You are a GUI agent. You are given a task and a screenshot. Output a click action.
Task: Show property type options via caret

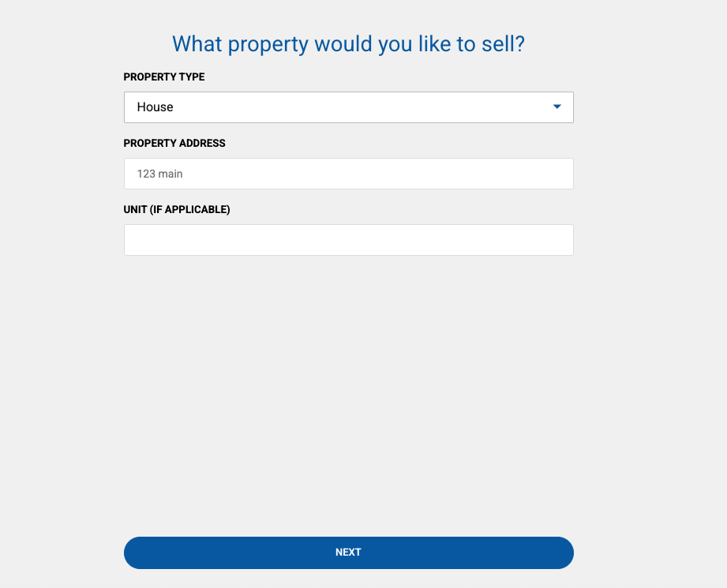coord(556,107)
